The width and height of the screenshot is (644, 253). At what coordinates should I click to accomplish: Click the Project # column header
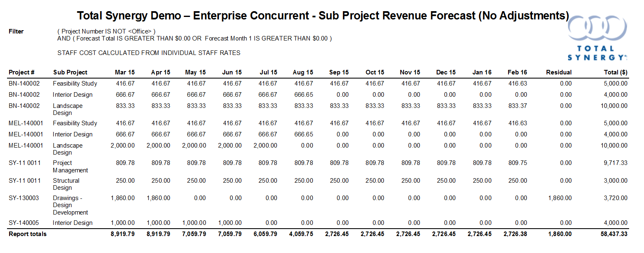pyautogui.click(x=21, y=72)
